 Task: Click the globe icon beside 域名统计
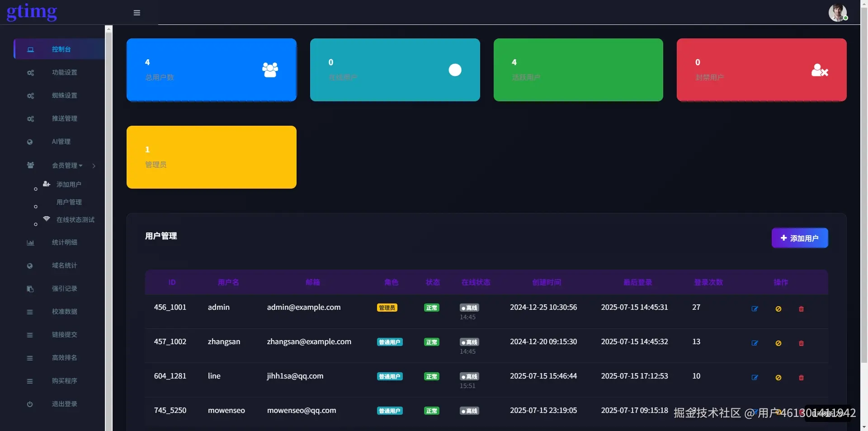point(30,266)
